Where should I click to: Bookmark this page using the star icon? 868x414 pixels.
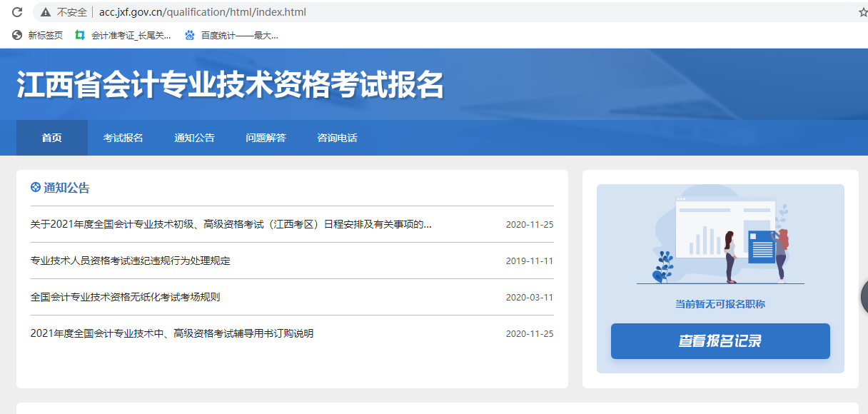click(863, 12)
